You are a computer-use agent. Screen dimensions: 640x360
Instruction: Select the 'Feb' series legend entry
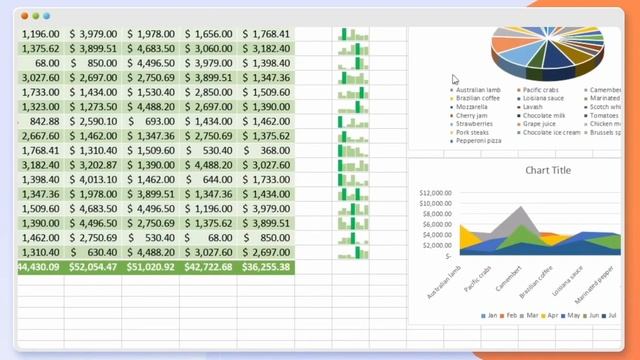[509, 316]
